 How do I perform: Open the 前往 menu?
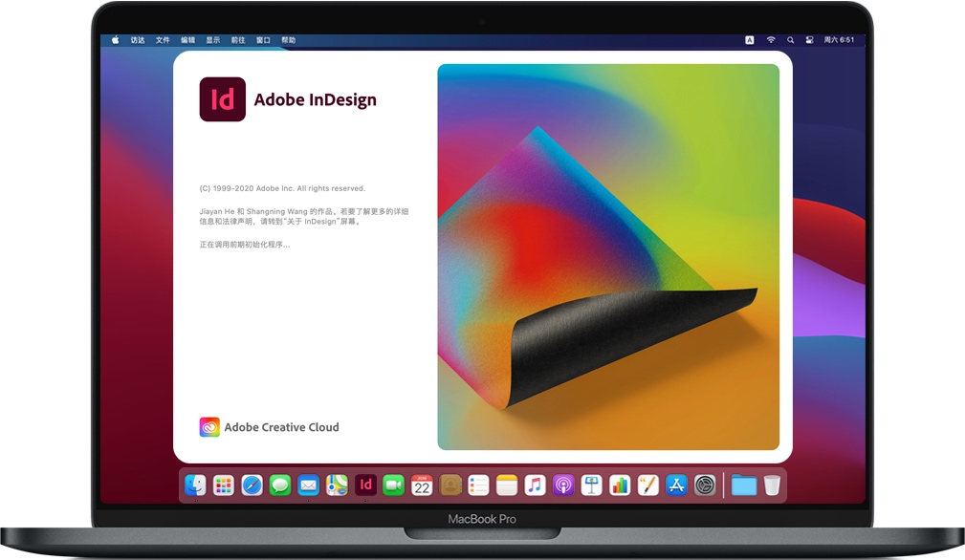pos(238,40)
